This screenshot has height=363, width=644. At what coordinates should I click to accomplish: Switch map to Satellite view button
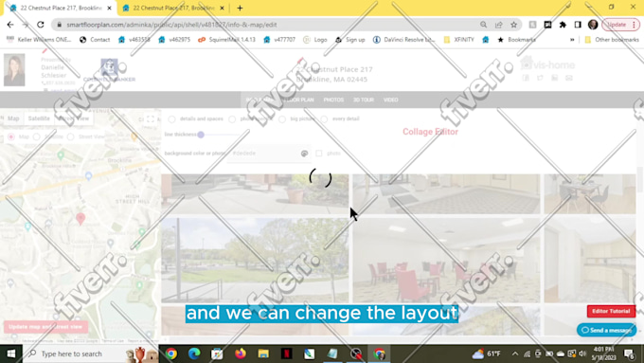pos(39,118)
